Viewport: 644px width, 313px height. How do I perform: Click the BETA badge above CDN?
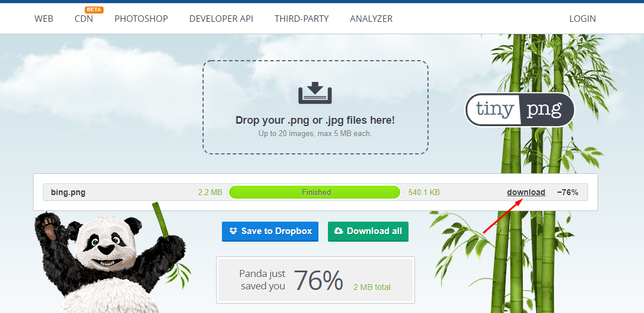(94, 10)
